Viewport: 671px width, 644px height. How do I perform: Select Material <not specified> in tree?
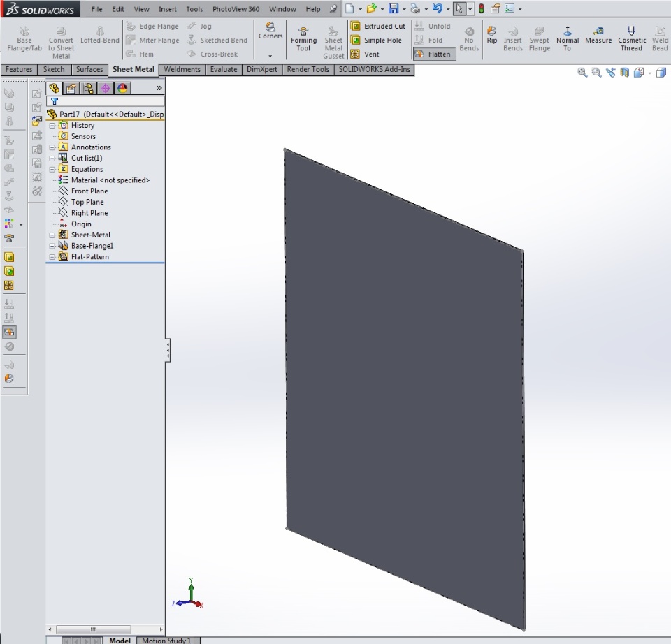point(104,180)
